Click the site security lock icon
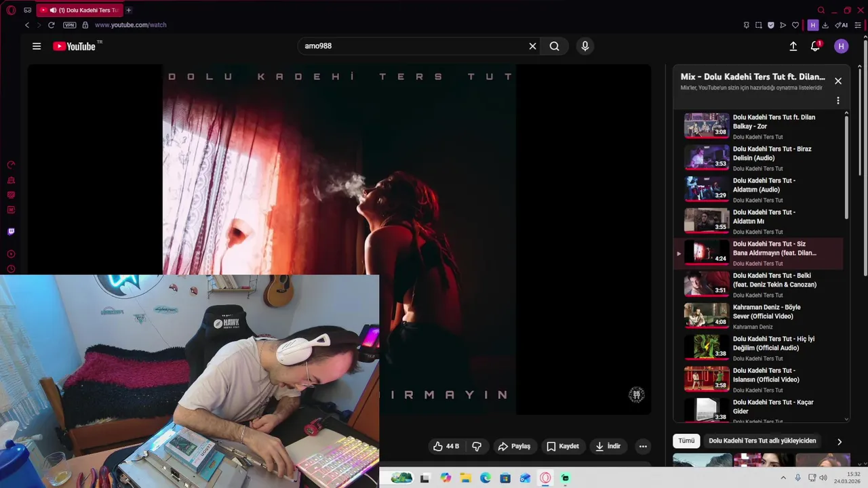 [x=85, y=25]
